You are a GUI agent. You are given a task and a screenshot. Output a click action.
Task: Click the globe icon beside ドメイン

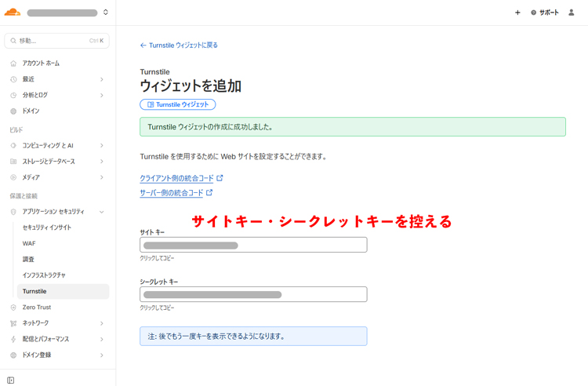click(13, 111)
